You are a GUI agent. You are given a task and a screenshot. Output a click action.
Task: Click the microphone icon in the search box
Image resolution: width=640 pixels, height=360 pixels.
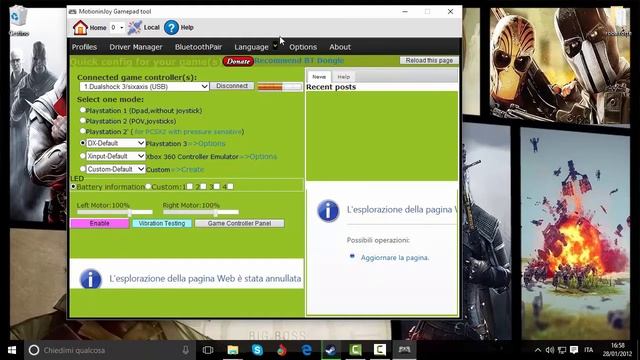[186, 350]
